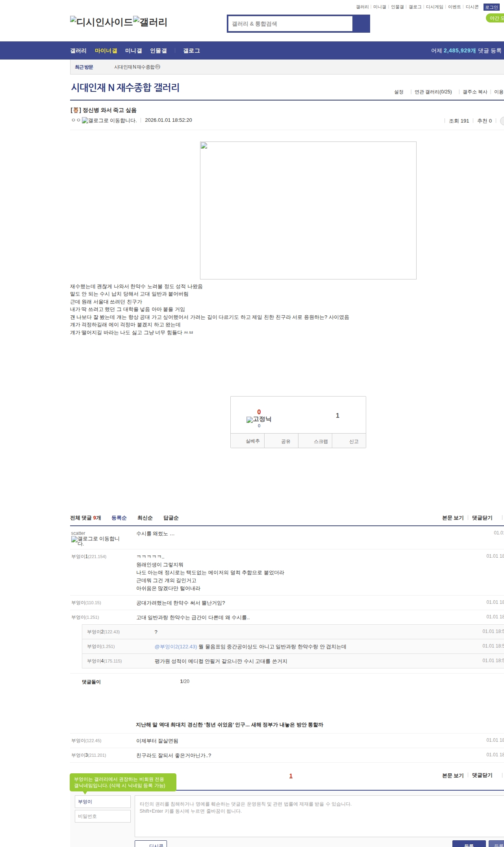504x847 pixels.
Task: Click the 비밀번호 password field
Action: [x=103, y=816]
